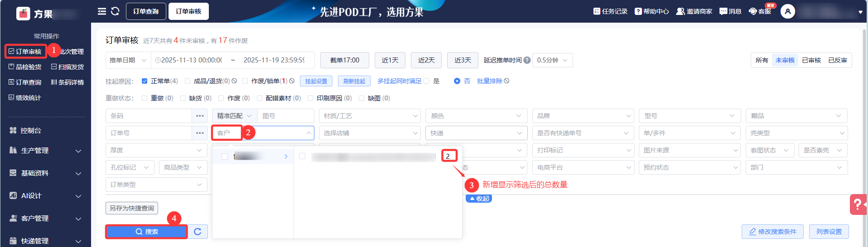Click the reset refresh icon beside 搜索

point(198,232)
